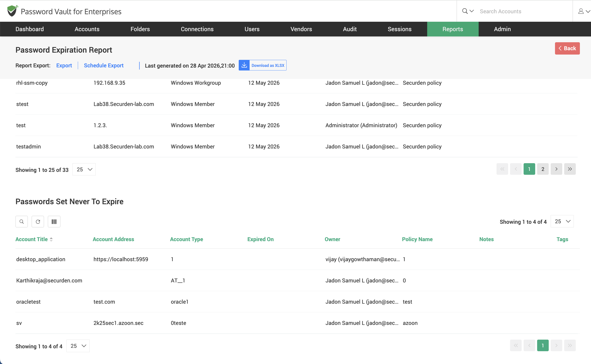
Task: Go to next page of upper table
Action: [556, 169]
